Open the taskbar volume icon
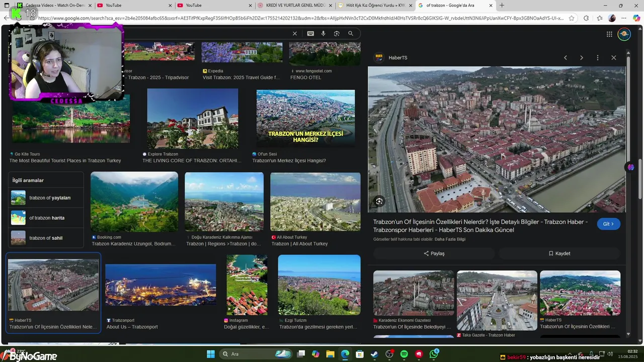The width and height of the screenshot is (644, 362). click(x=610, y=354)
